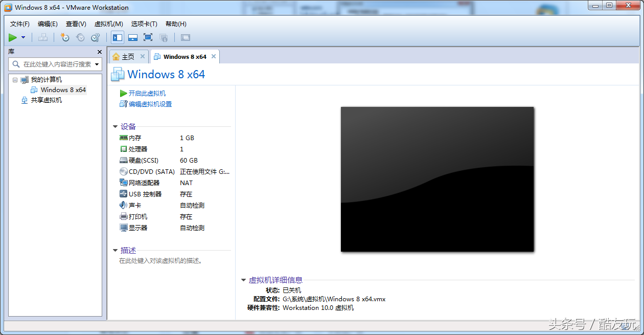Click the VMware icon in the title bar
This screenshot has width=644, height=335.
click(x=8, y=8)
